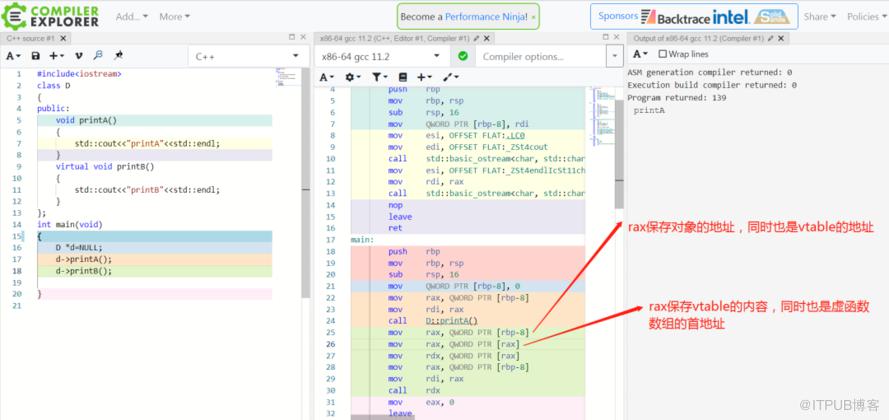The height and width of the screenshot is (420, 889).
Task: Open the Add... menu
Action: point(131,16)
